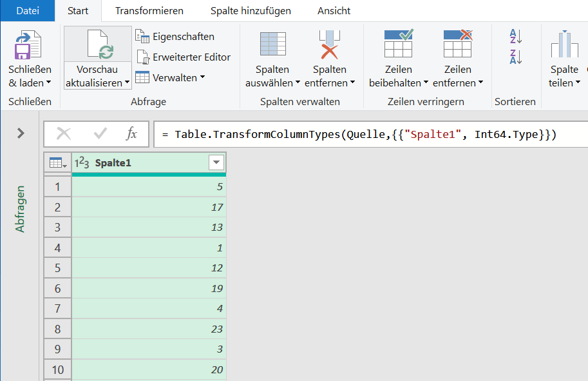Click the Spalten auswählen icon

point(273,44)
